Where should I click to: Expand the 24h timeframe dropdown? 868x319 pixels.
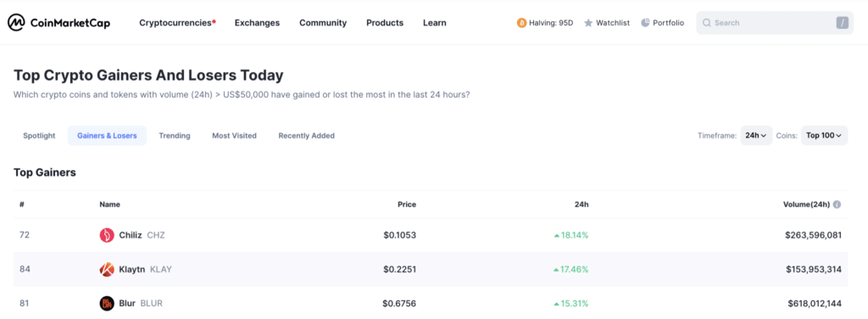pos(756,136)
